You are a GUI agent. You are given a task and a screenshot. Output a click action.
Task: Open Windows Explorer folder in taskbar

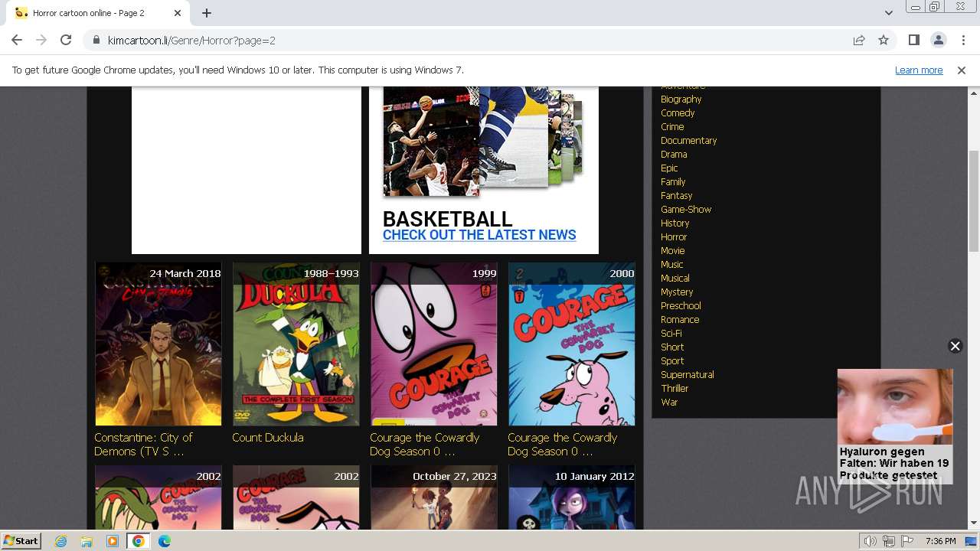87,541
